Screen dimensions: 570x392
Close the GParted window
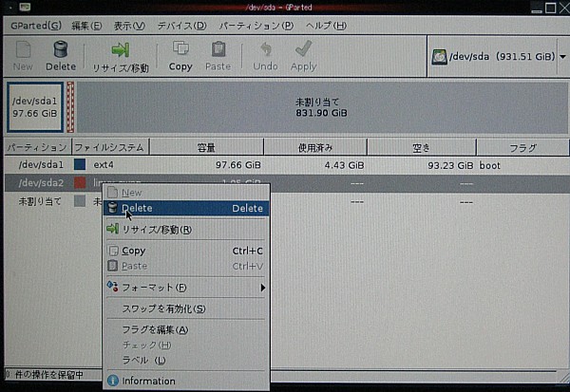(x=564, y=8)
